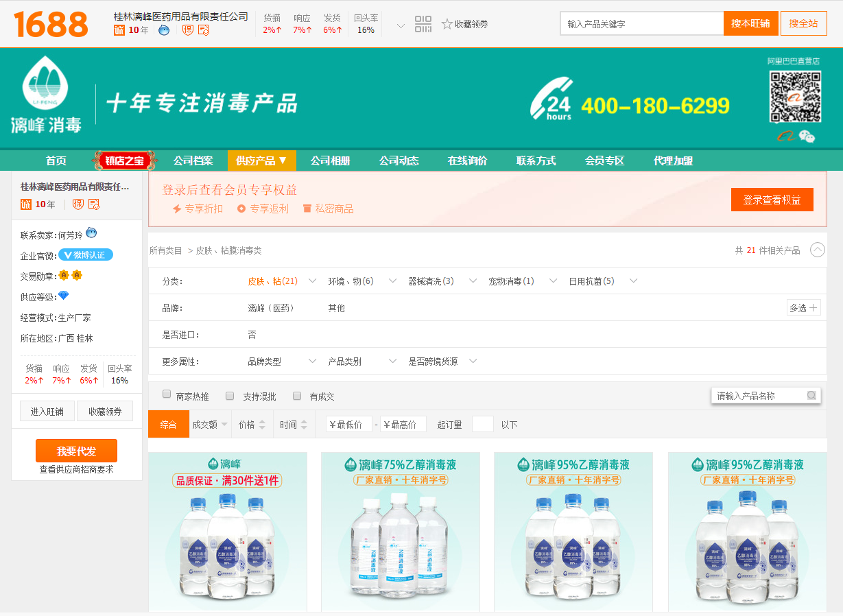Click the 登录查看权益 button
Image resolution: width=843 pixels, height=616 pixels.
[x=772, y=200]
